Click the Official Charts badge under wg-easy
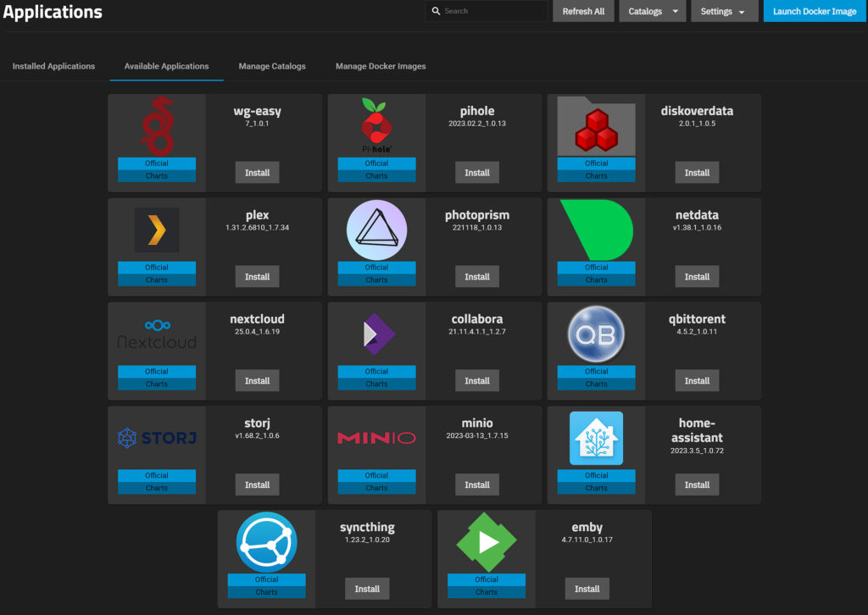Screen dimensions: 868x615 (x=157, y=169)
